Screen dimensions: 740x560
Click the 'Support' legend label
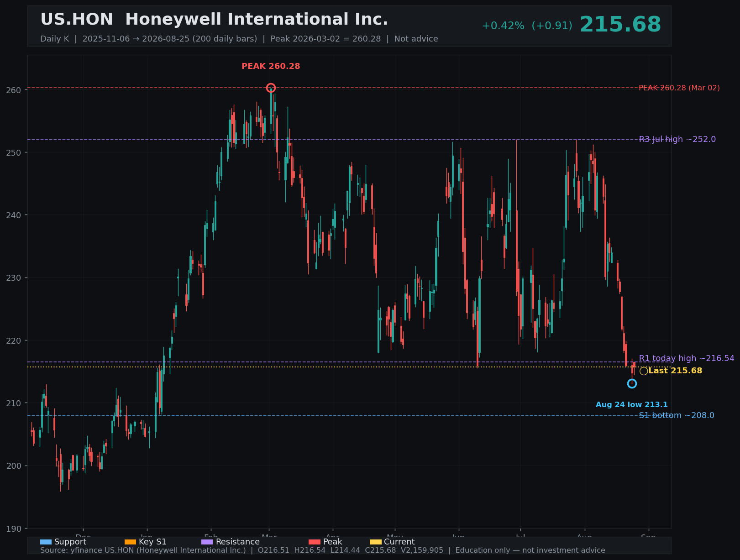tap(70, 542)
